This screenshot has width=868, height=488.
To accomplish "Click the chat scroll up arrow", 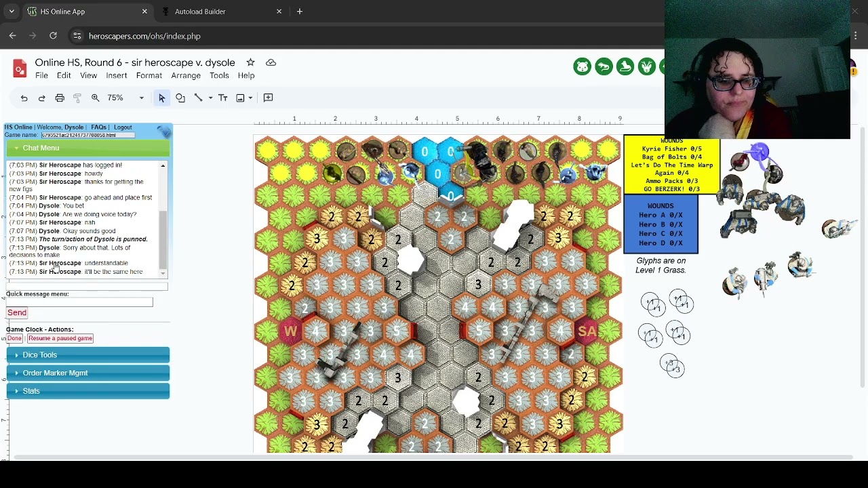I will pos(163,165).
